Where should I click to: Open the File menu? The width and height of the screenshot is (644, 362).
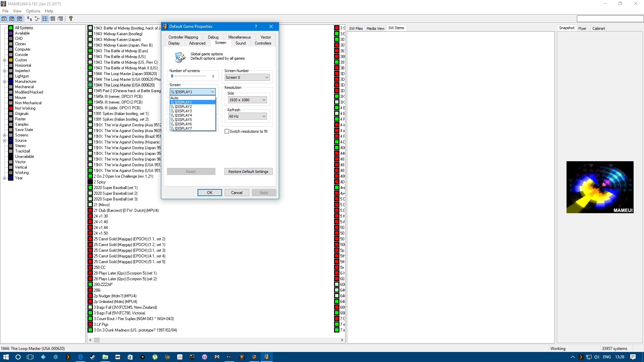(x=5, y=11)
